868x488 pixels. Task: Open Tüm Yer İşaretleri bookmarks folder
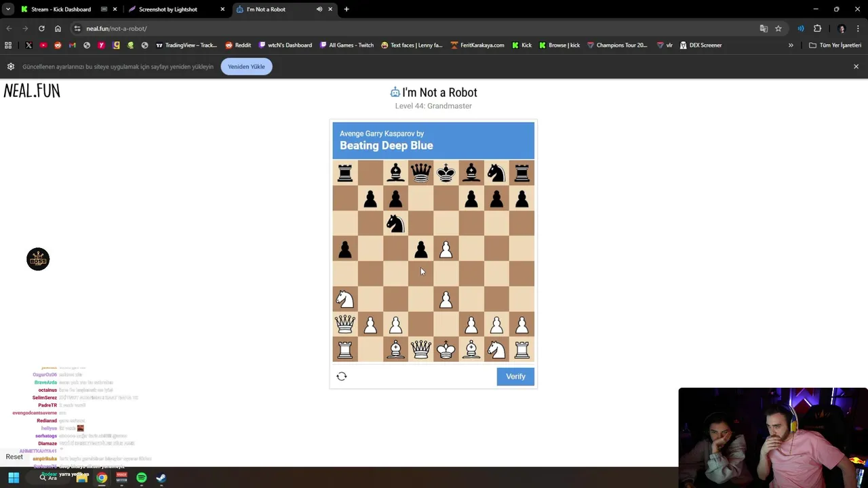pyautogui.click(x=835, y=45)
